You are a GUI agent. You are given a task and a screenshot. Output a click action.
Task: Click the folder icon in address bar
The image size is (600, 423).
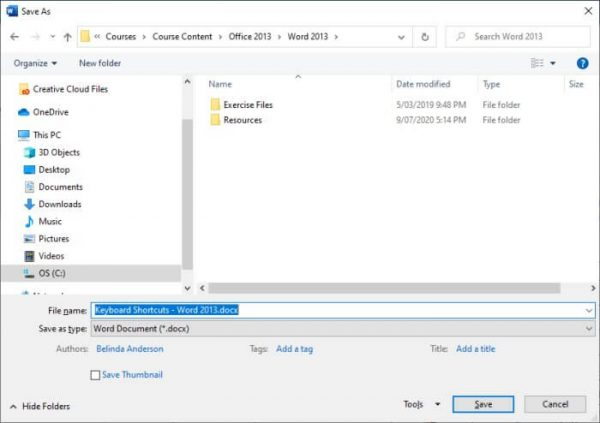85,36
